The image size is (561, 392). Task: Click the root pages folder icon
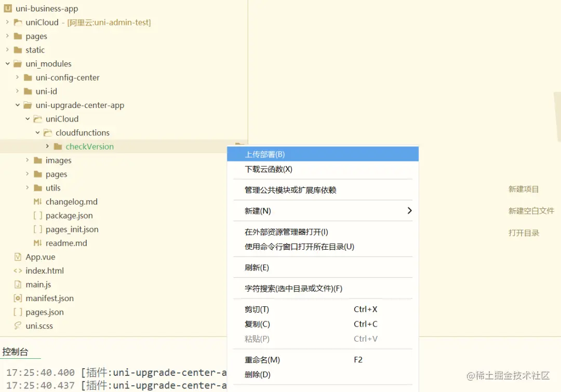click(18, 36)
